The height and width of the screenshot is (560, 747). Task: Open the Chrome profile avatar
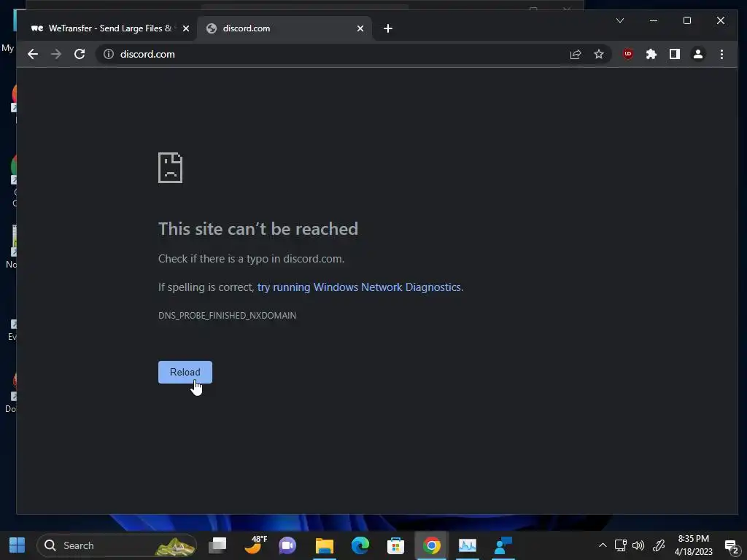click(698, 54)
